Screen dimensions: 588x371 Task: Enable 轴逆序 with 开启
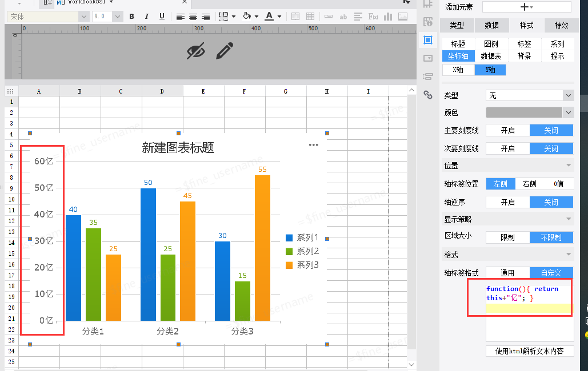tap(508, 203)
